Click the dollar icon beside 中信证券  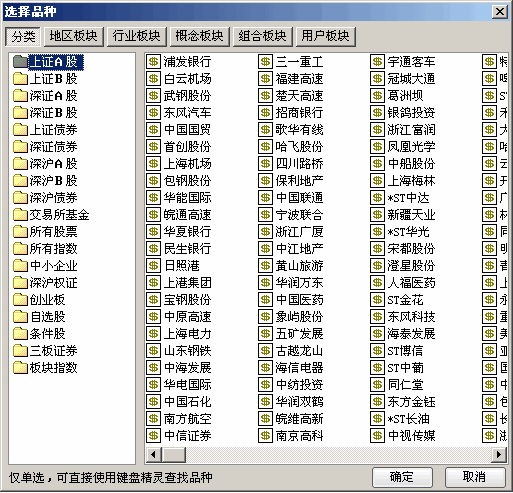(153, 436)
